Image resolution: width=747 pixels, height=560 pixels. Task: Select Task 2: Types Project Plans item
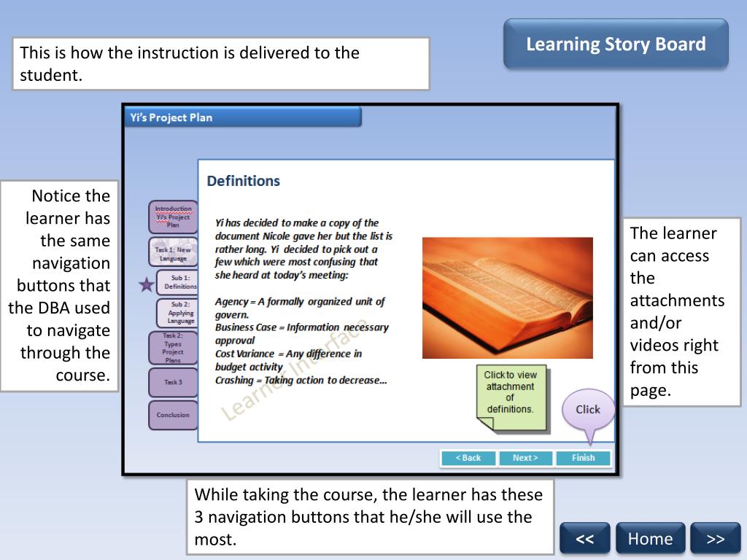tap(173, 349)
